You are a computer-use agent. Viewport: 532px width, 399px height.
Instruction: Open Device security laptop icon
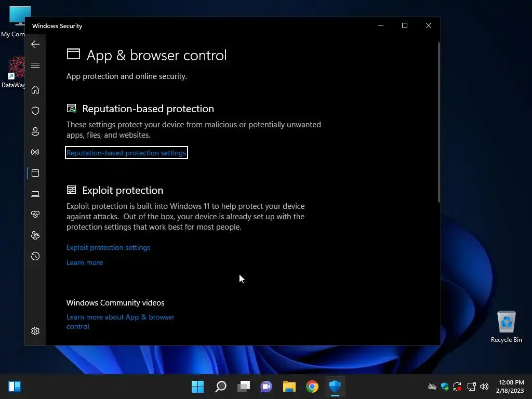click(35, 194)
